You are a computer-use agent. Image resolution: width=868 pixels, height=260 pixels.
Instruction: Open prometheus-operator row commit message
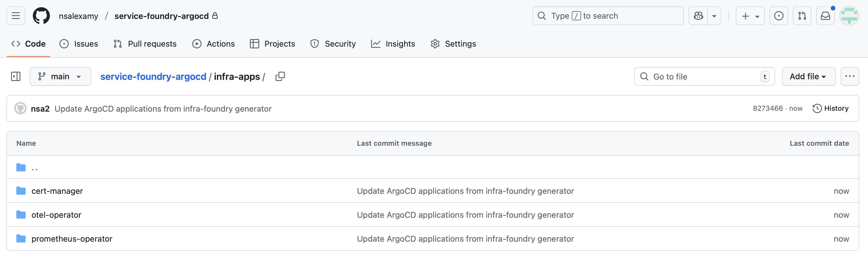pyautogui.click(x=465, y=239)
